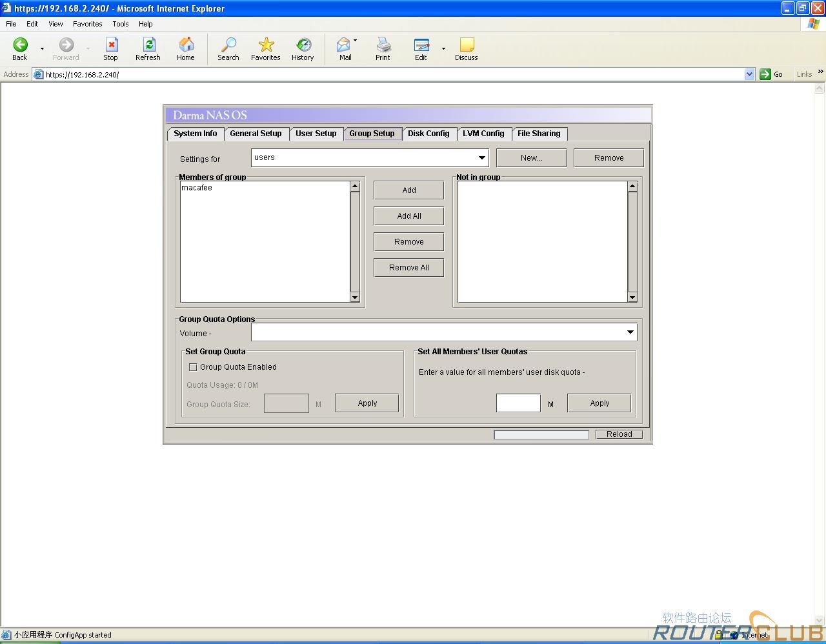Click the Stop loading icon

tap(111, 45)
